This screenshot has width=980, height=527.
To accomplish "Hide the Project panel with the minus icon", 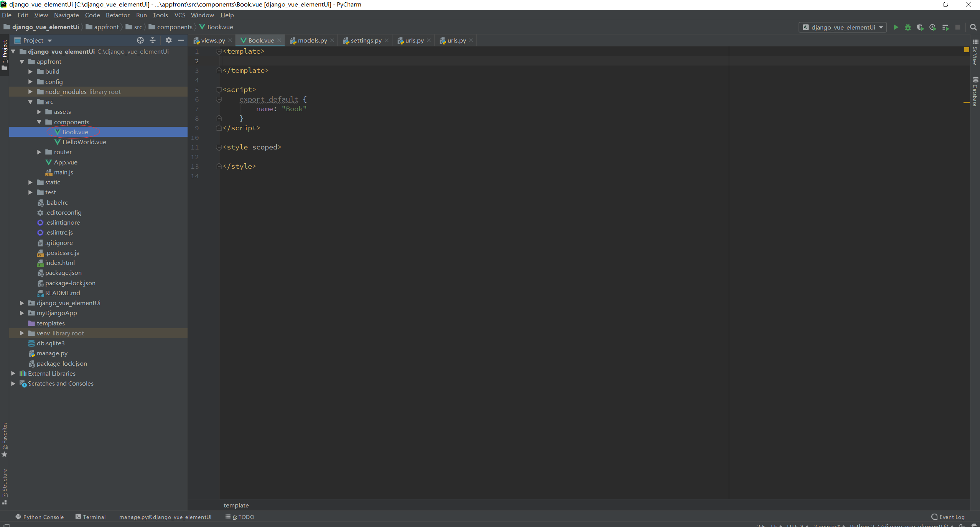I will (181, 40).
